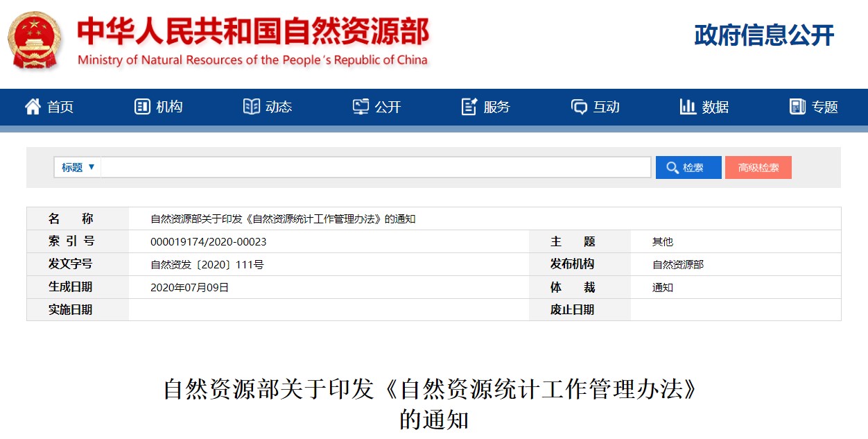Click the 服务 notepad icon

pyautogui.click(x=469, y=107)
